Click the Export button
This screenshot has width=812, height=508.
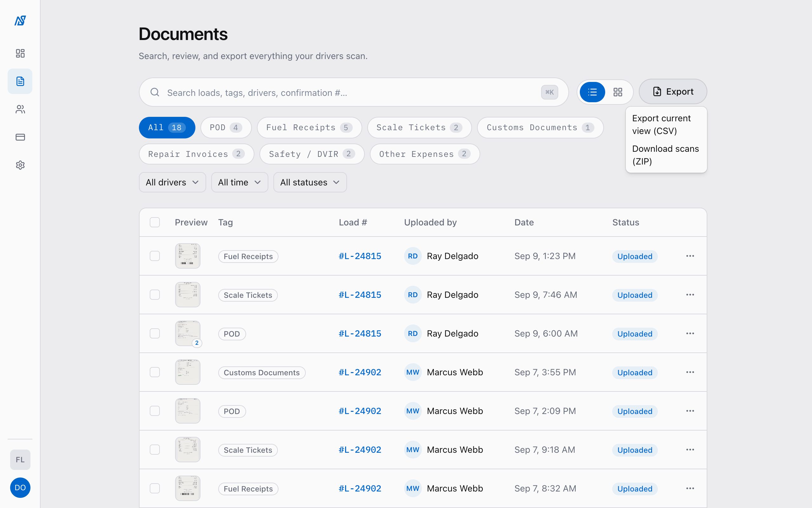(673, 92)
